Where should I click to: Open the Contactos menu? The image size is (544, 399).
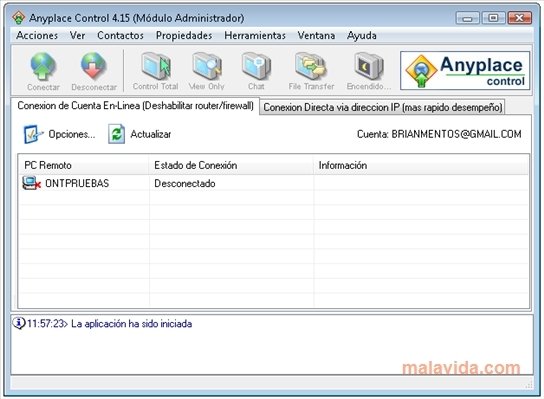pos(120,35)
